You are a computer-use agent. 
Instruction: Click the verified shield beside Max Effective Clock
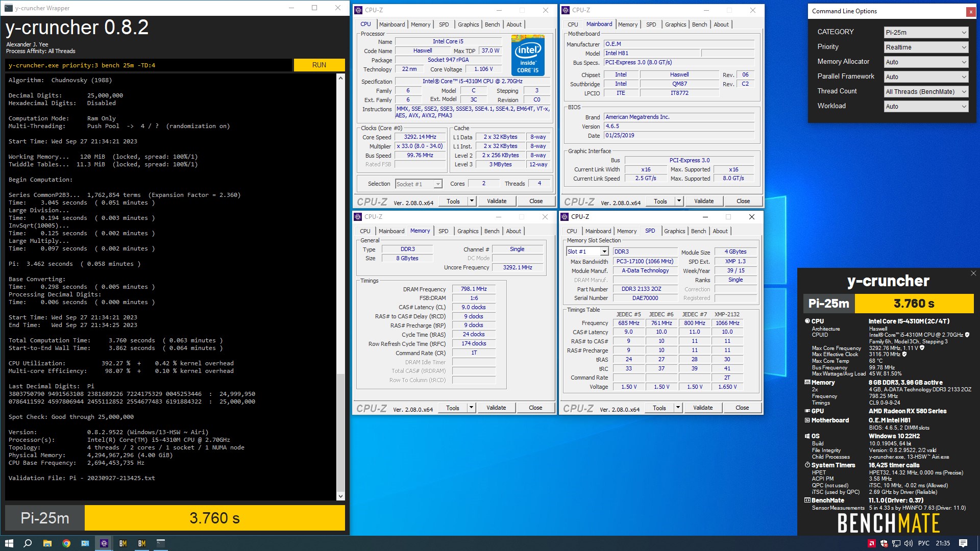click(904, 354)
